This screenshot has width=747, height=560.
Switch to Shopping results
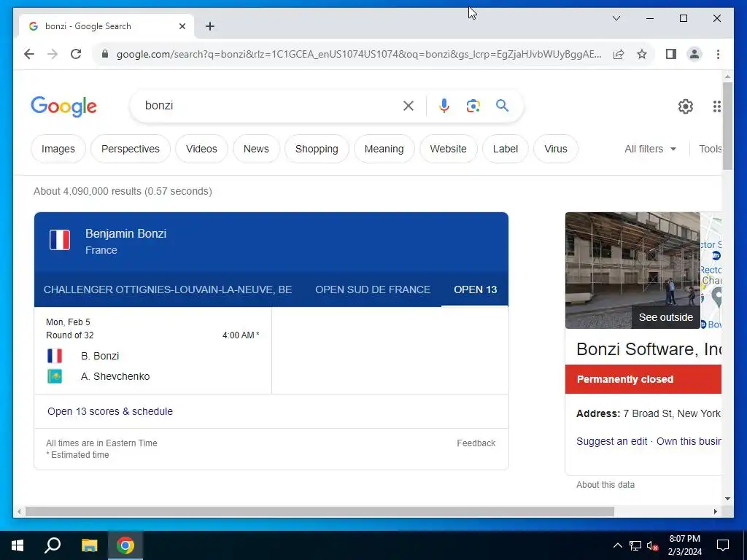317,149
